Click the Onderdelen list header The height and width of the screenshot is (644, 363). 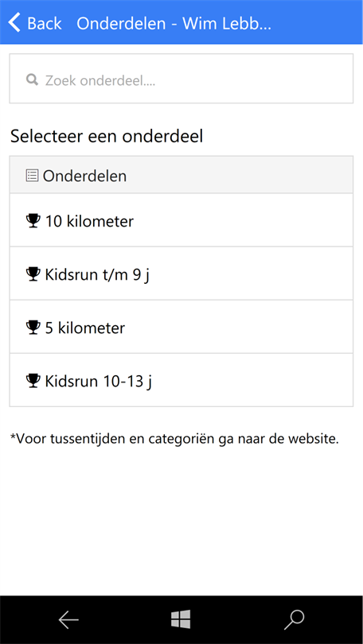(x=181, y=175)
